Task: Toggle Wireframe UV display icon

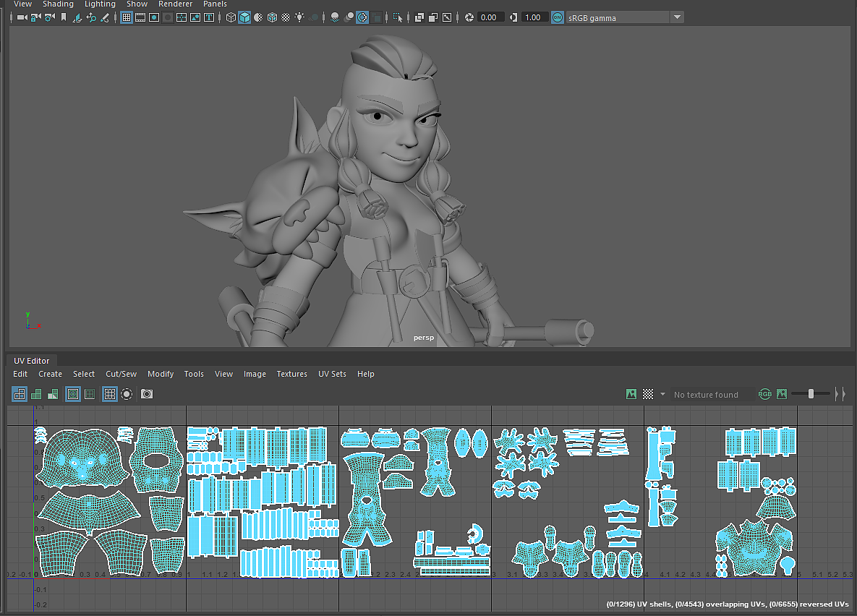Action: [x=20, y=394]
